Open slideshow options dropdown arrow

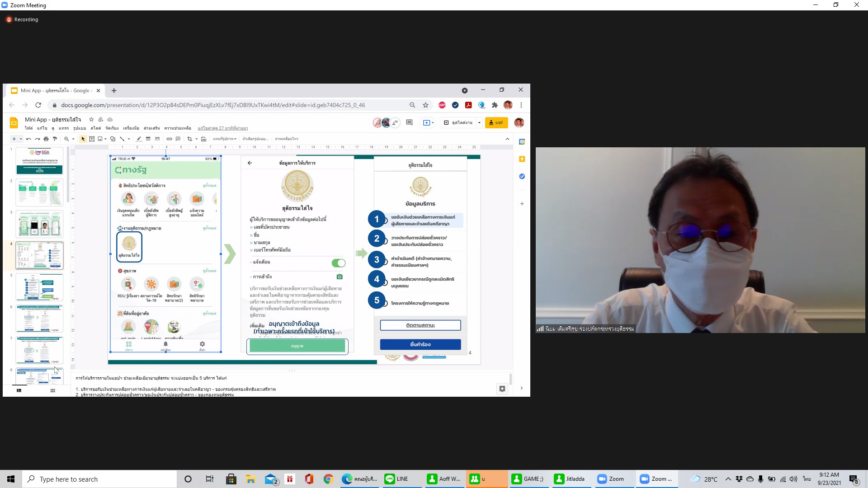pos(479,122)
